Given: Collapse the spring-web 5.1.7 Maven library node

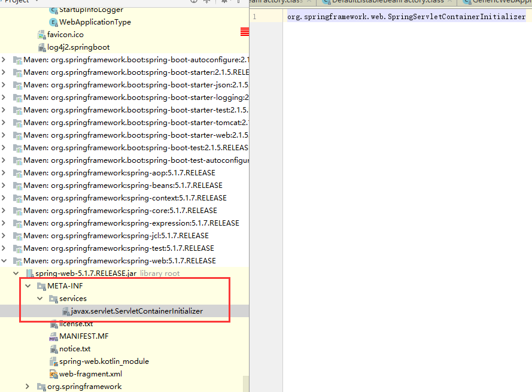Looking at the screenshot, I should pyautogui.click(x=4, y=261).
